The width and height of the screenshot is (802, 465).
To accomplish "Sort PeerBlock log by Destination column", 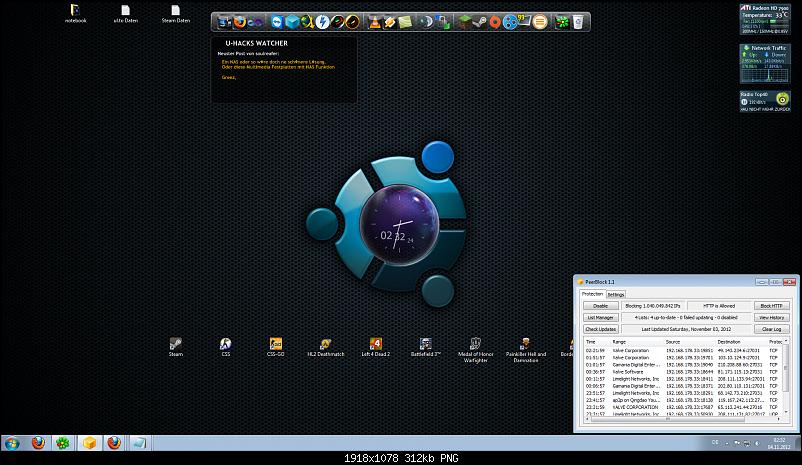I will click(x=741, y=342).
